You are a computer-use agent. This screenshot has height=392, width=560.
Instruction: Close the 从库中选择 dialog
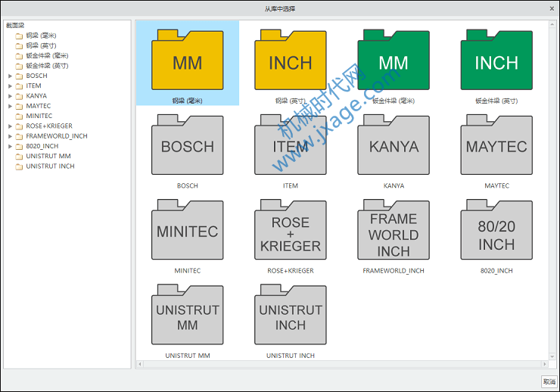click(x=552, y=8)
